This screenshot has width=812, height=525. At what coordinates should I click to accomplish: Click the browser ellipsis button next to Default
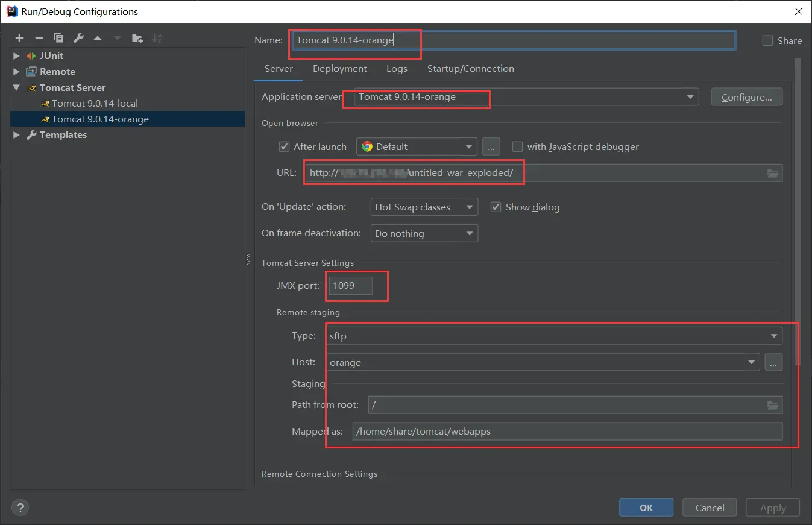point(491,146)
